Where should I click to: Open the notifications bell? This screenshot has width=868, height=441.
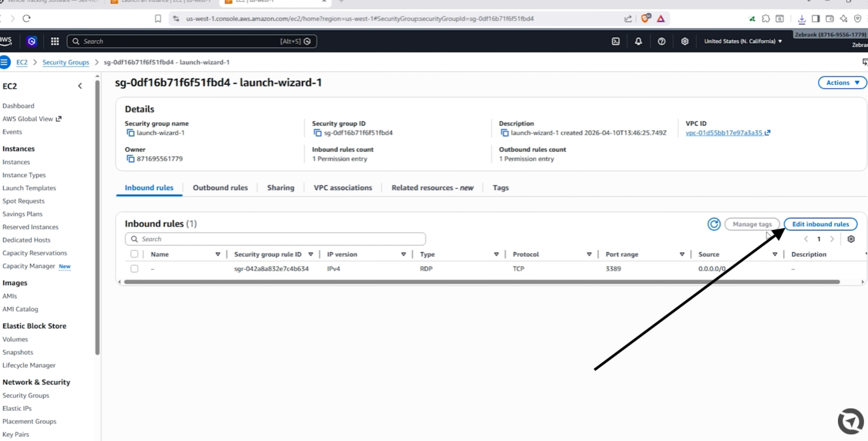[639, 41]
